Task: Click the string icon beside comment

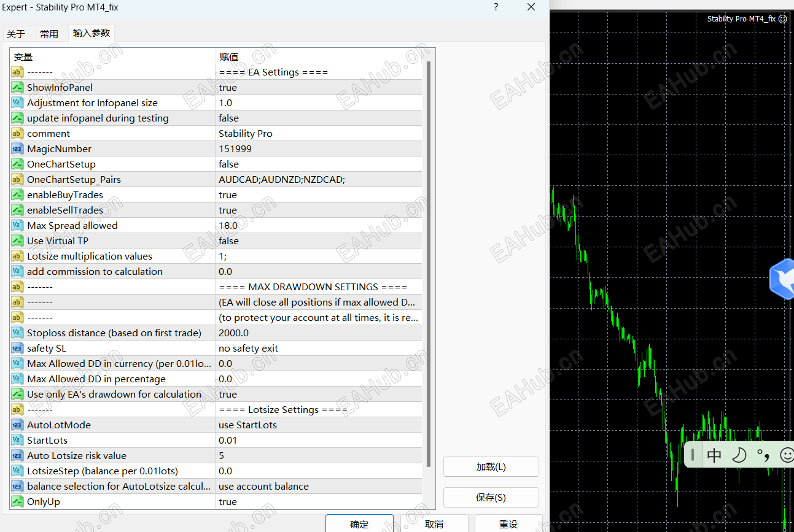Action: [x=17, y=133]
